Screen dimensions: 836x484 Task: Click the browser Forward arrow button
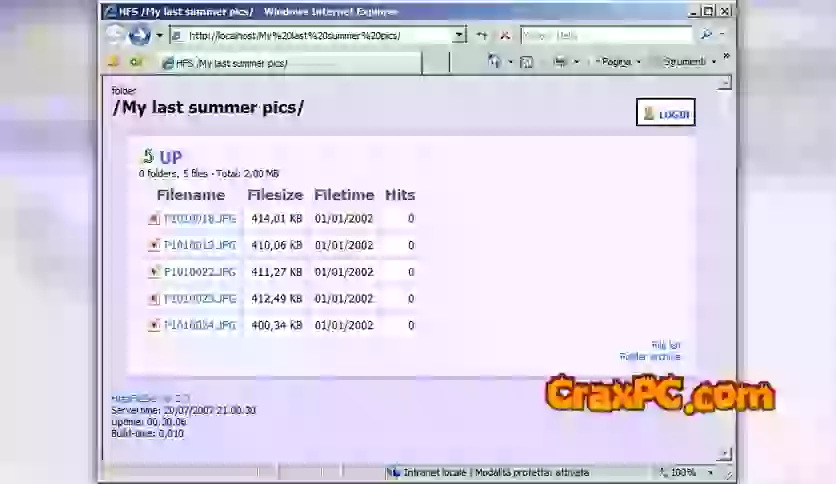point(140,36)
